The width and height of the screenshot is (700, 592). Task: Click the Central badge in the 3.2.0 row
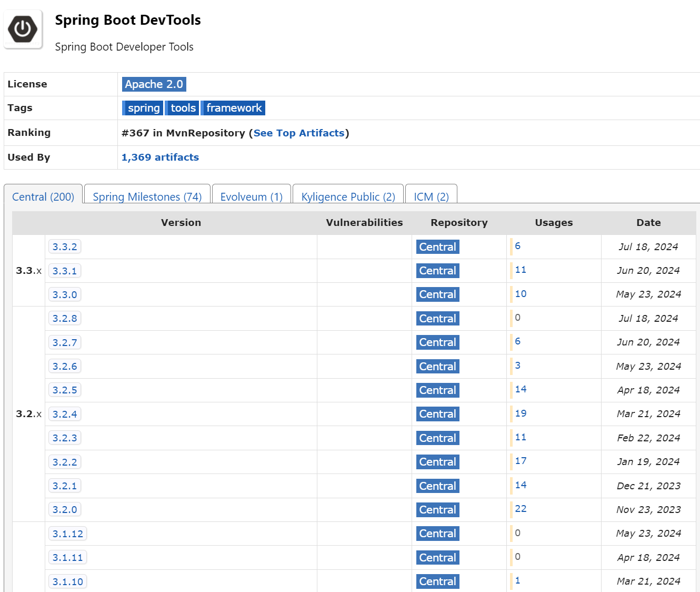pyautogui.click(x=437, y=510)
